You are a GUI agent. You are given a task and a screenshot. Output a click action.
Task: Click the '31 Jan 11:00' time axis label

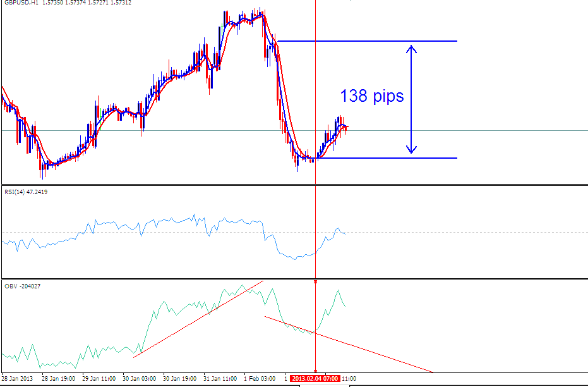(220, 378)
